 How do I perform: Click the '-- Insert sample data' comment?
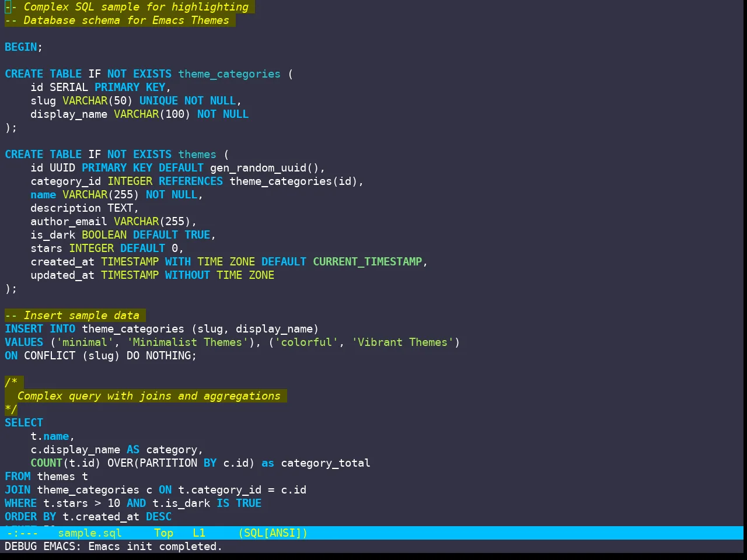pos(72,316)
